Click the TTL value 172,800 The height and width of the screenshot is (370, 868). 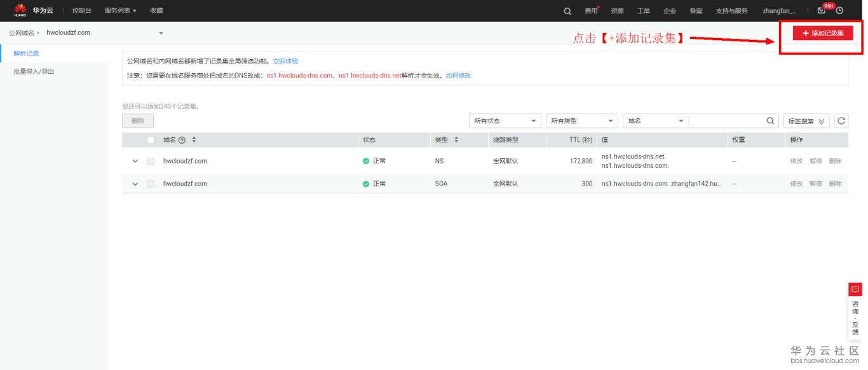[x=581, y=161]
